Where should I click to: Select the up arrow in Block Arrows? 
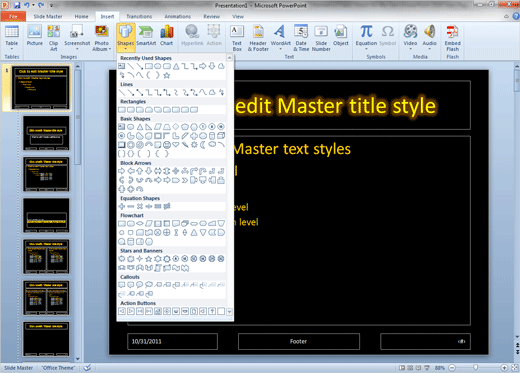(140, 171)
